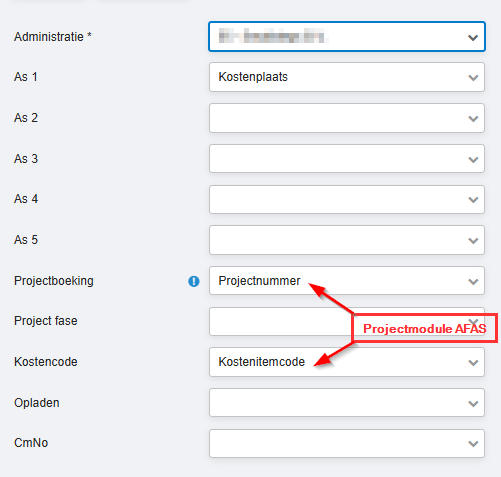The image size is (501, 477).
Task: Open the As 3 dropdown
Action: [x=347, y=159]
